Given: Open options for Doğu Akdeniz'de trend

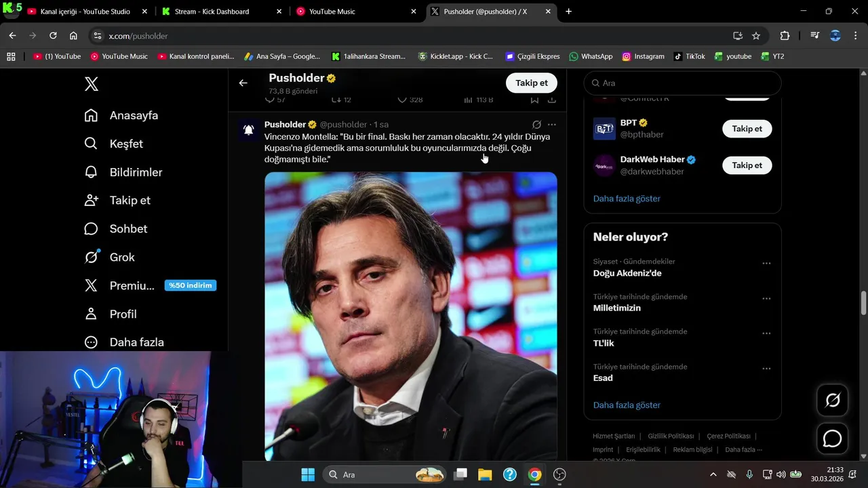Looking at the screenshot, I should click(766, 264).
